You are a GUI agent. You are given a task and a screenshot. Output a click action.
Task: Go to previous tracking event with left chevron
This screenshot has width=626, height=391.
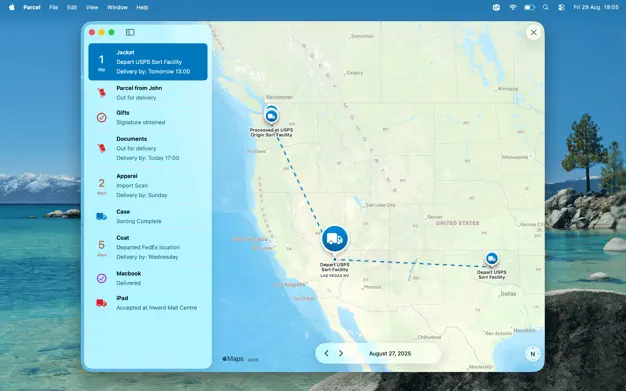(326, 353)
